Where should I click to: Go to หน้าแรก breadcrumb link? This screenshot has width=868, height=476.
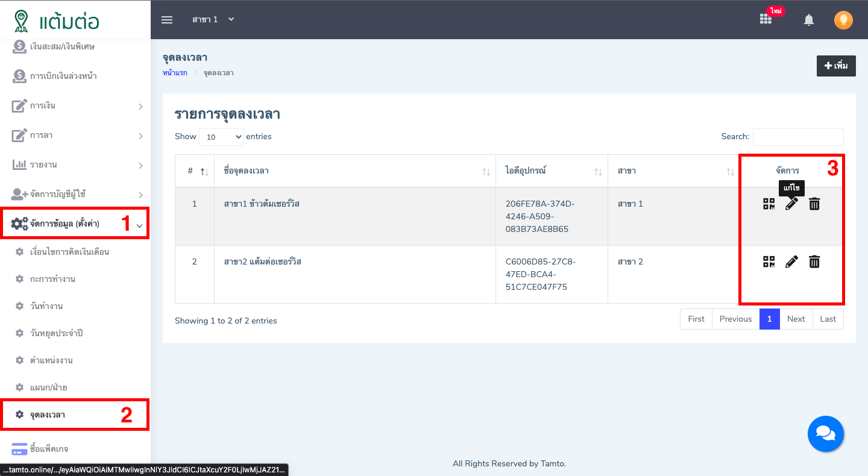coord(175,73)
